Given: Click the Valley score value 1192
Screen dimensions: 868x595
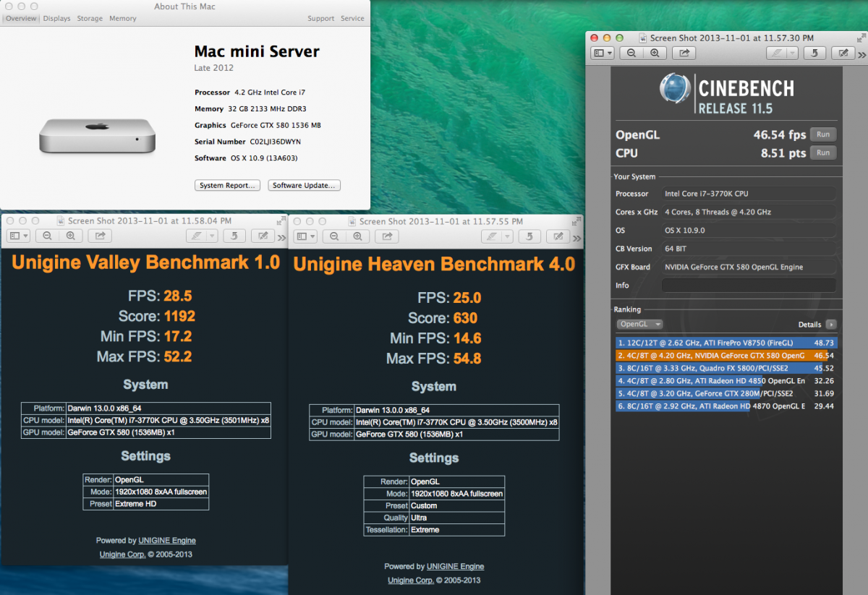Looking at the screenshot, I should [179, 316].
